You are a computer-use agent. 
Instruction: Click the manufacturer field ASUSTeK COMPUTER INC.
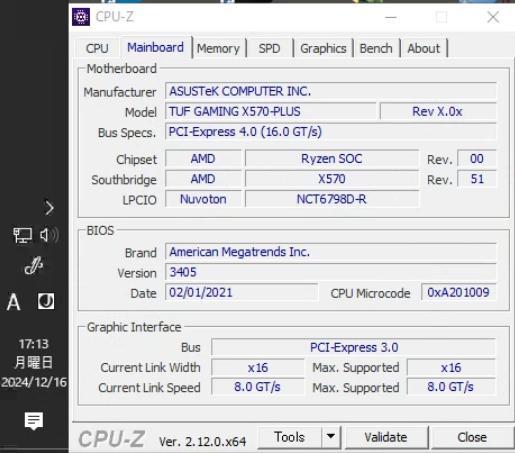point(331,91)
